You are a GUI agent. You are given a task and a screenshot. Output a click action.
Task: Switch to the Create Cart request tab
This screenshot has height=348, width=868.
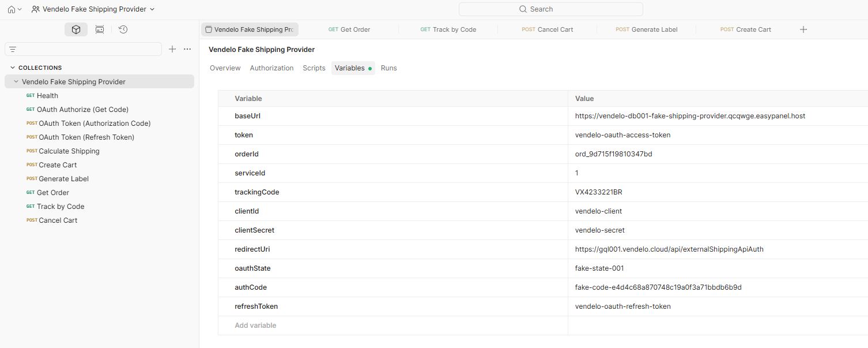[x=745, y=29]
